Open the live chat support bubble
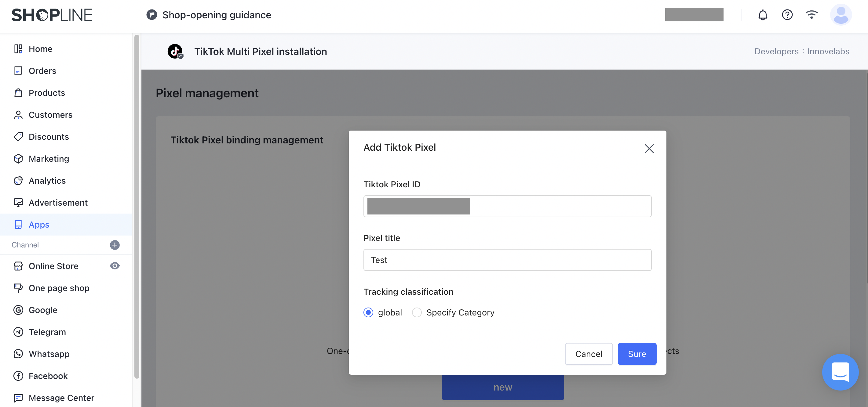Screen dimensions: 868x407 pos(841,372)
